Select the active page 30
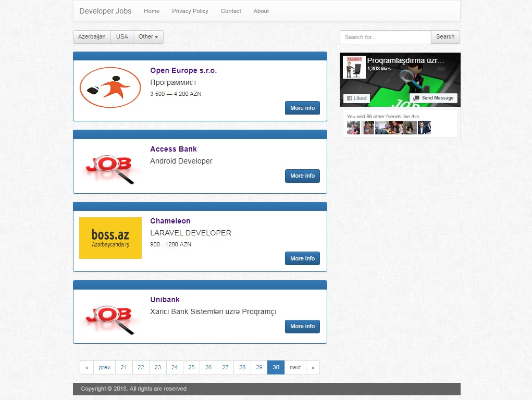532x400 pixels. click(x=276, y=367)
